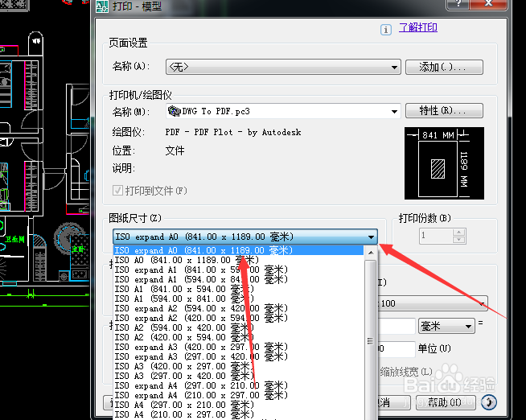Click the paper size list scrollbar thumb
This screenshot has height=420, width=526.
pos(370,340)
